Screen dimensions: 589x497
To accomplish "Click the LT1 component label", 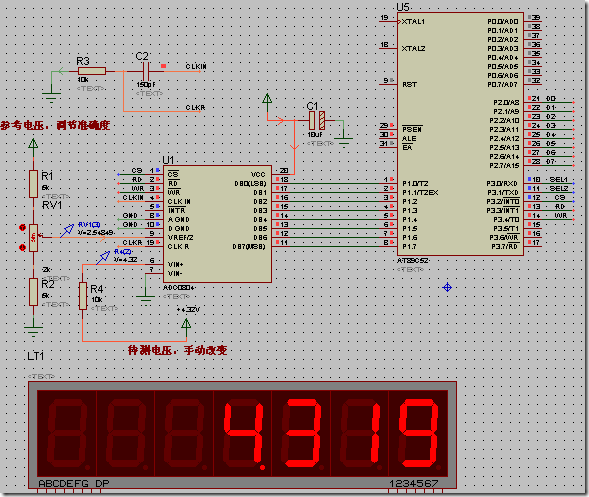I will pos(36,356).
